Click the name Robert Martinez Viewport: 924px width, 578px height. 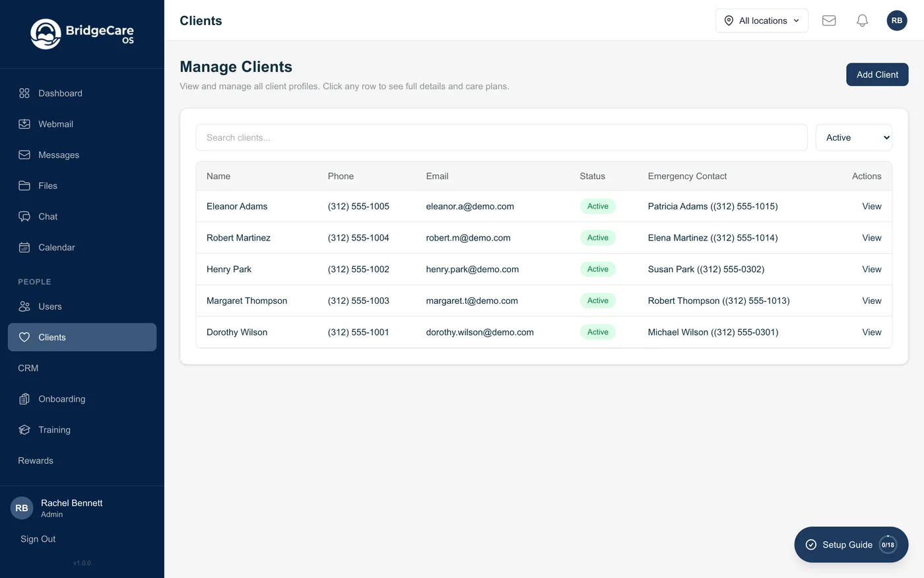[238, 238]
